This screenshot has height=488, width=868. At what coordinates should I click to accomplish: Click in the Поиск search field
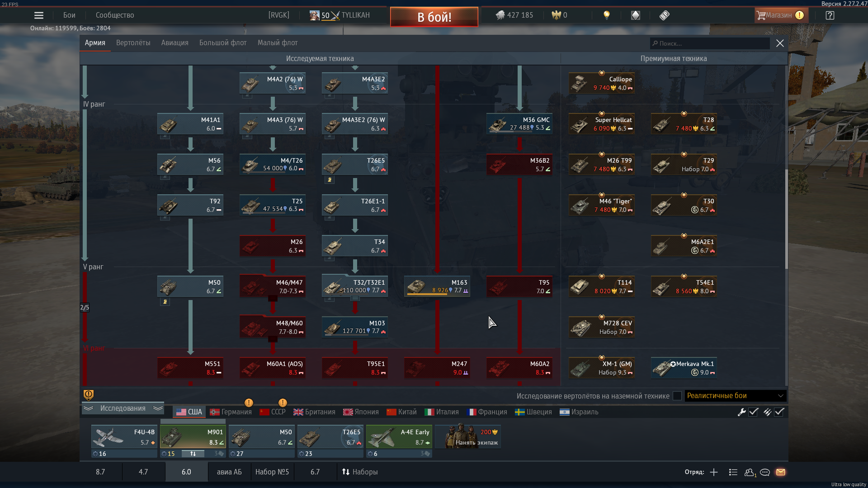pyautogui.click(x=710, y=43)
